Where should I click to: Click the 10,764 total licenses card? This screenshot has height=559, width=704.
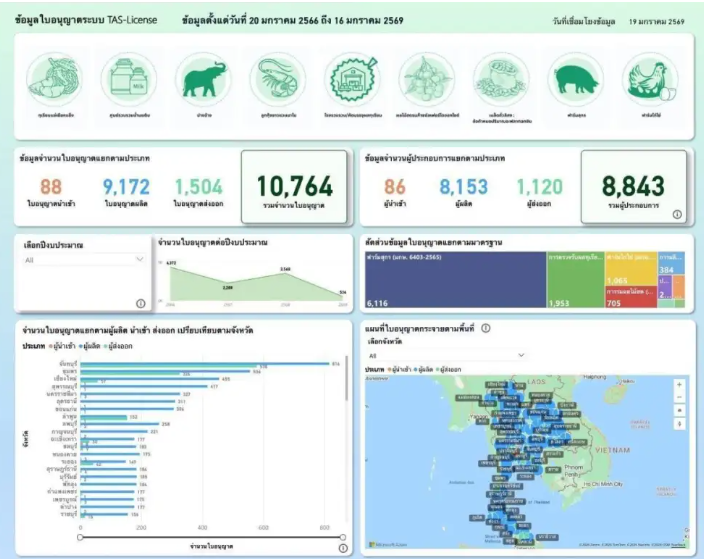295,188
